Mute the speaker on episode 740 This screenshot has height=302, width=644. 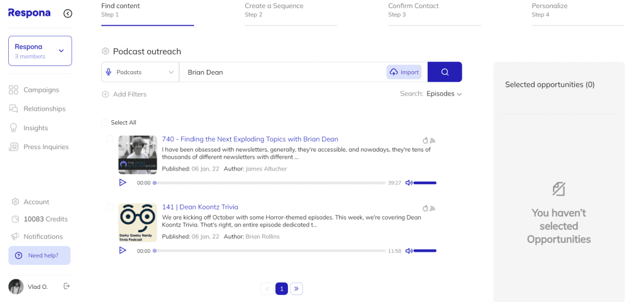click(x=409, y=183)
